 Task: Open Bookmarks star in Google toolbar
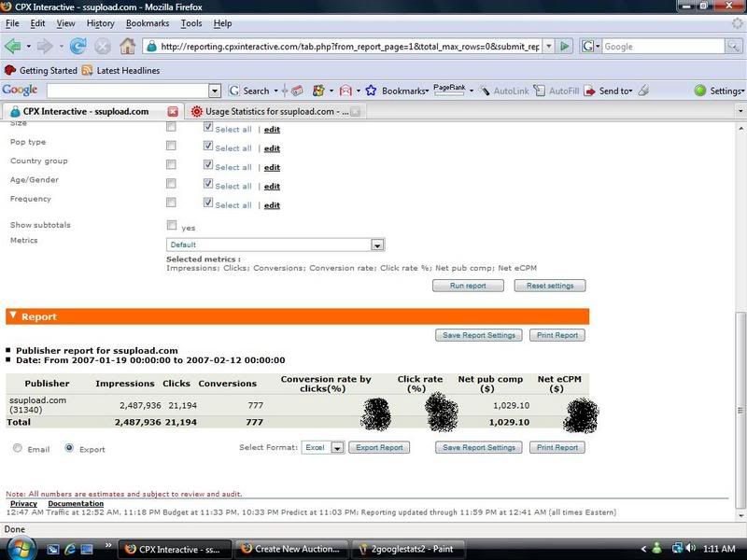point(371,91)
